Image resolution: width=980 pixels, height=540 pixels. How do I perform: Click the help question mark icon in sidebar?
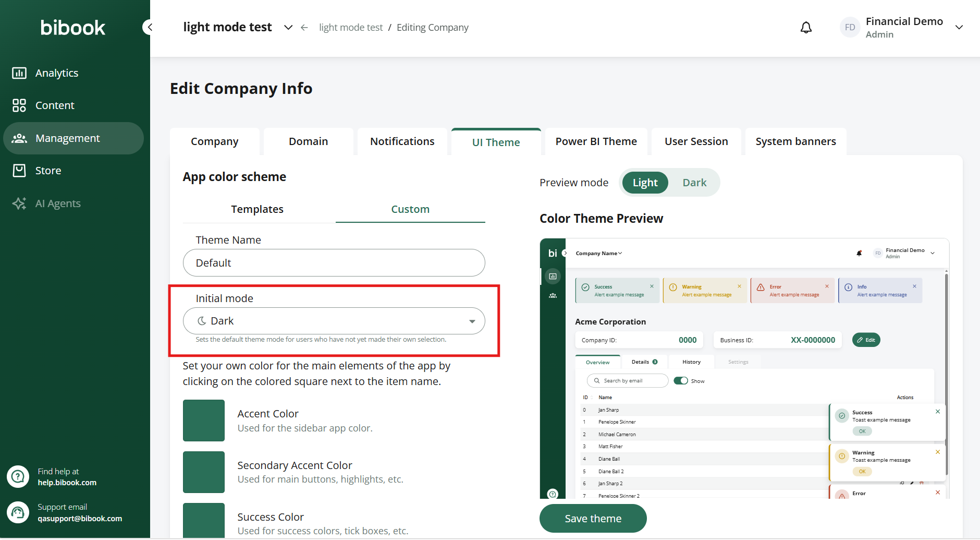(x=18, y=477)
